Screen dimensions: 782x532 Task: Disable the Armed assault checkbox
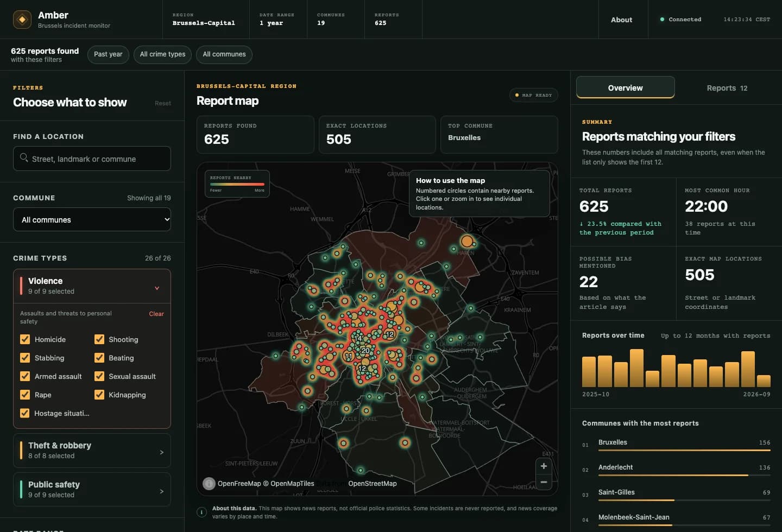(25, 376)
